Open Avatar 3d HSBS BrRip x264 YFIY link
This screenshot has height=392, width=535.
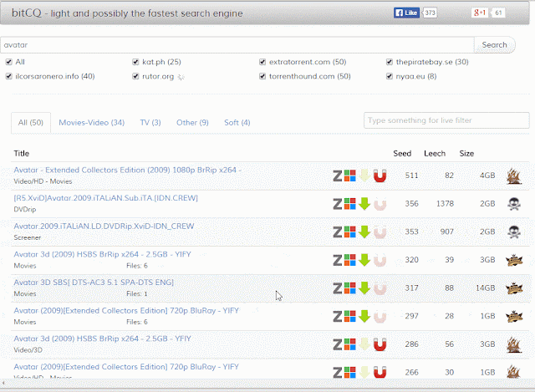[x=102, y=339]
